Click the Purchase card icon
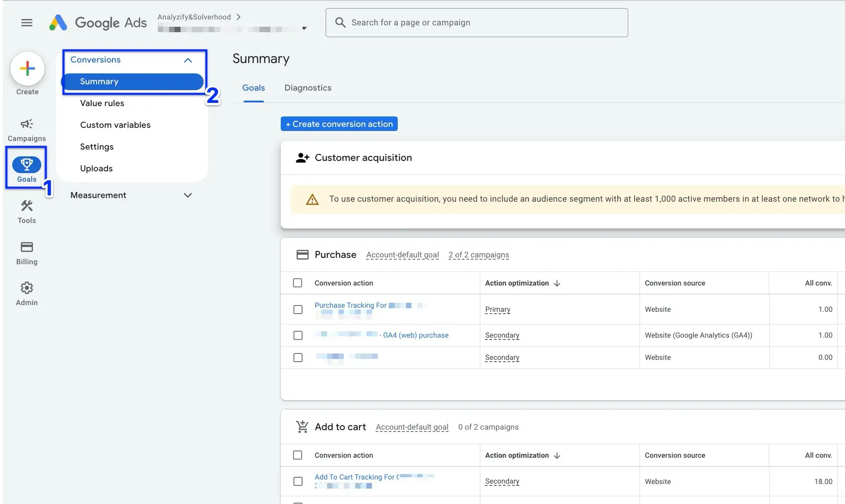The image size is (845, 504). [303, 255]
